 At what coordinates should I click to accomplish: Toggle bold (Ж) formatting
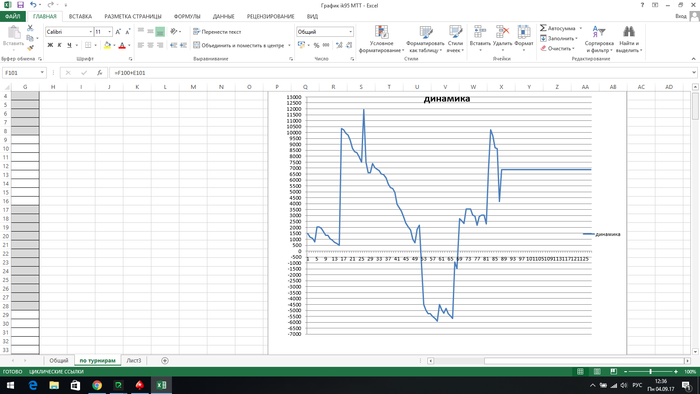click(50, 45)
